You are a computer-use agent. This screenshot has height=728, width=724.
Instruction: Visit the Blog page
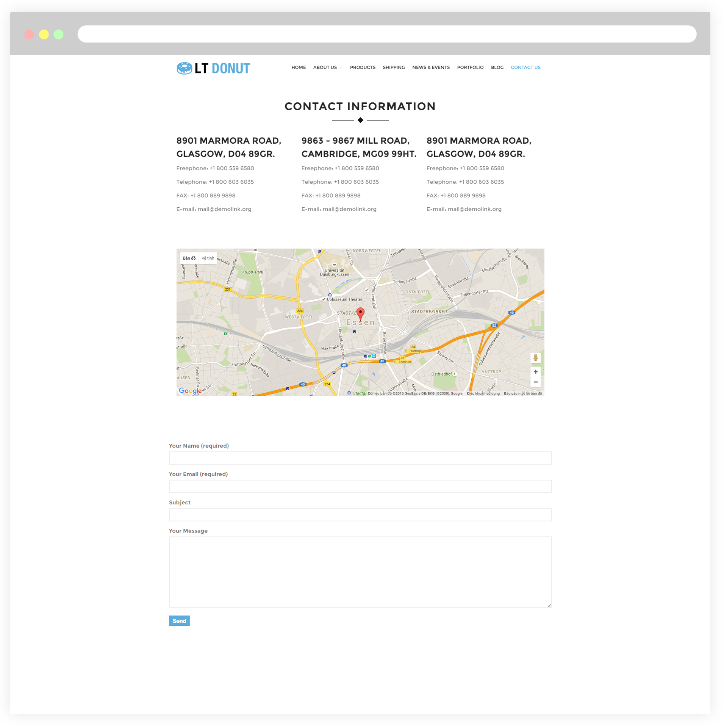click(497, 67)
